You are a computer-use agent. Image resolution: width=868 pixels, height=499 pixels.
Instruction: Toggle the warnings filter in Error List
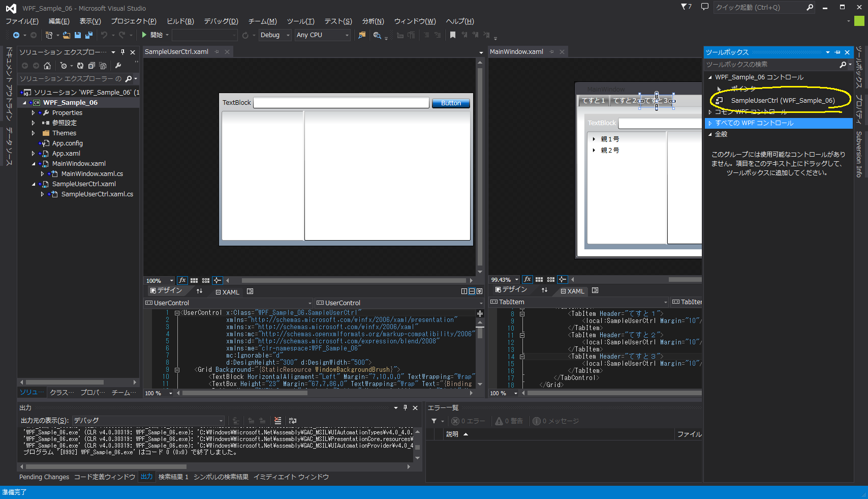[x=509, y=421]
